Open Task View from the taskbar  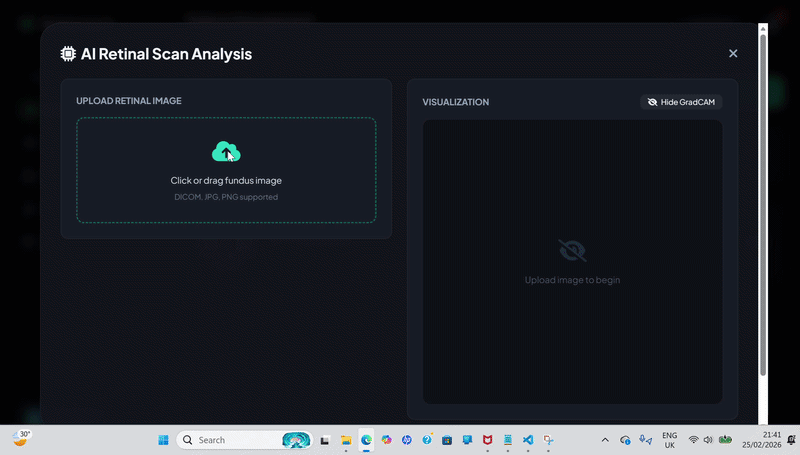coord(325,440)
